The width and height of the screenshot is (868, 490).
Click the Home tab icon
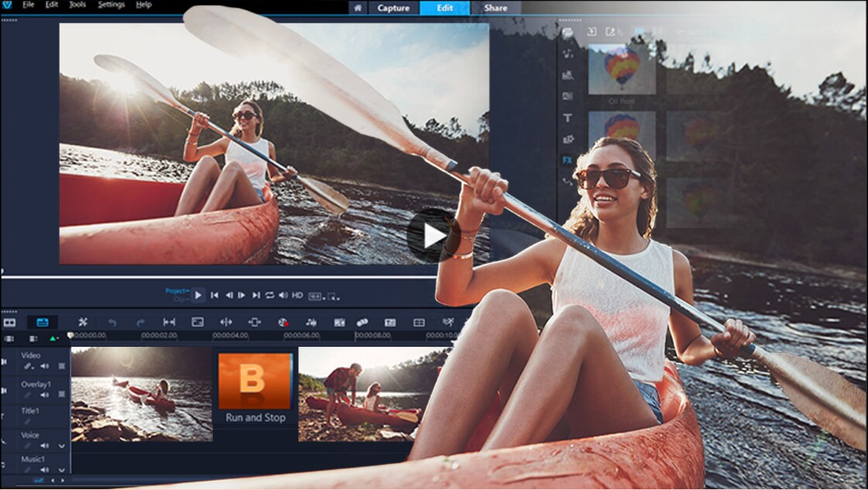[358, 8]
